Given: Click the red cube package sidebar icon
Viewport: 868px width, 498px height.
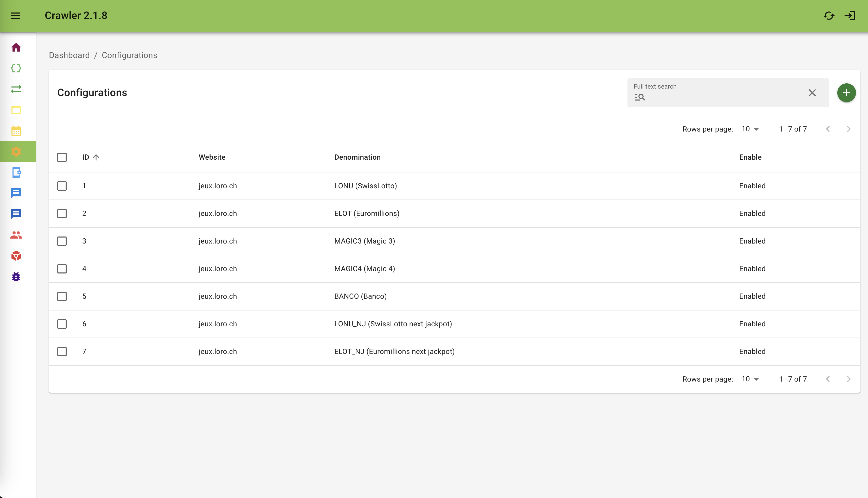Looking at the screenshot, I should 16,256.
